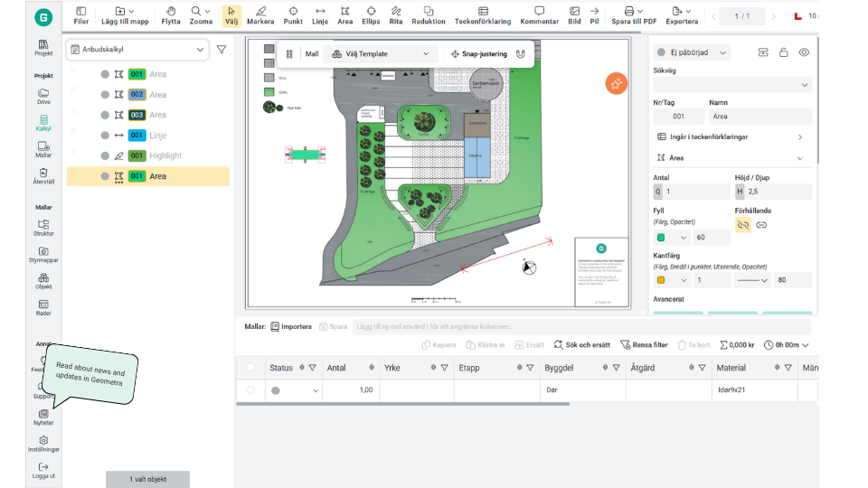
Task: Click the Höjd / Djup field 2,5
Action: [773, 192]
